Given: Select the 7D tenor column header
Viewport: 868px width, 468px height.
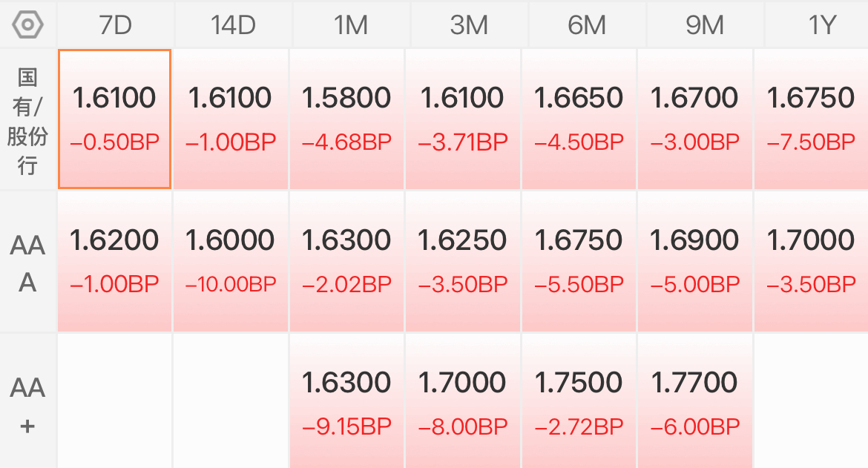Looking at the screenshot, I should point(115,25).
